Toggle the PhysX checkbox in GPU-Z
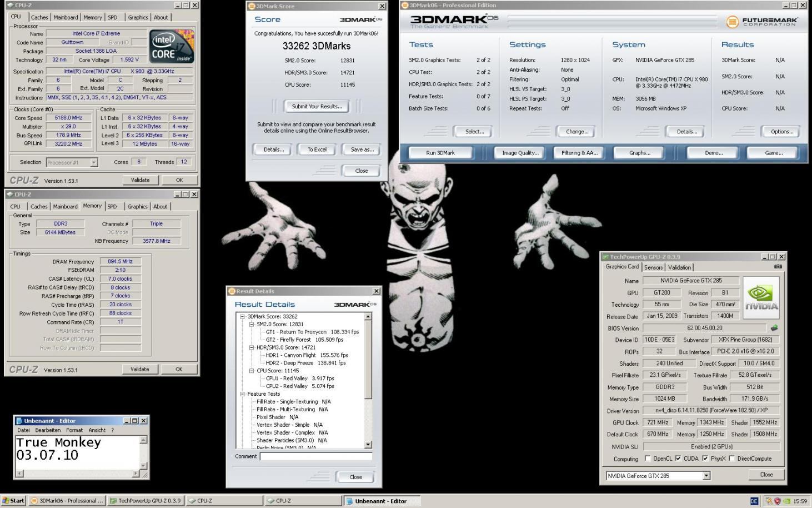This screenshot has width=812, height=508. tap(705, 459)
